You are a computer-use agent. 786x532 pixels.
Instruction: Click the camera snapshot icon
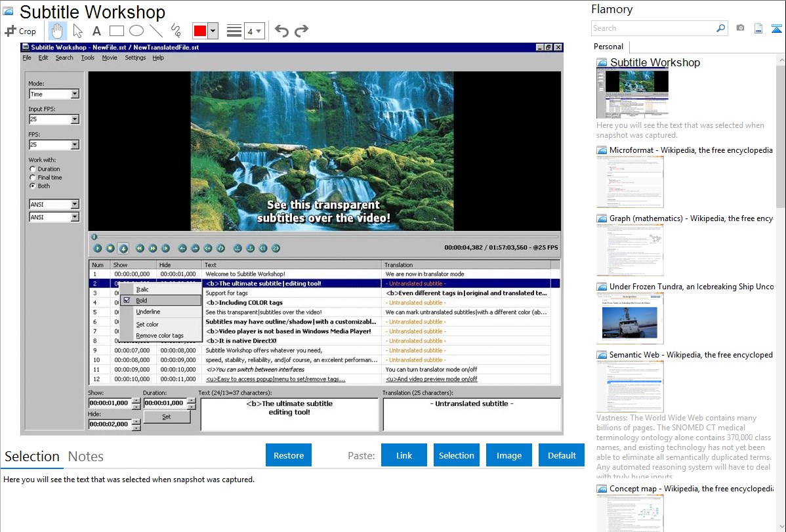point(740,28)
